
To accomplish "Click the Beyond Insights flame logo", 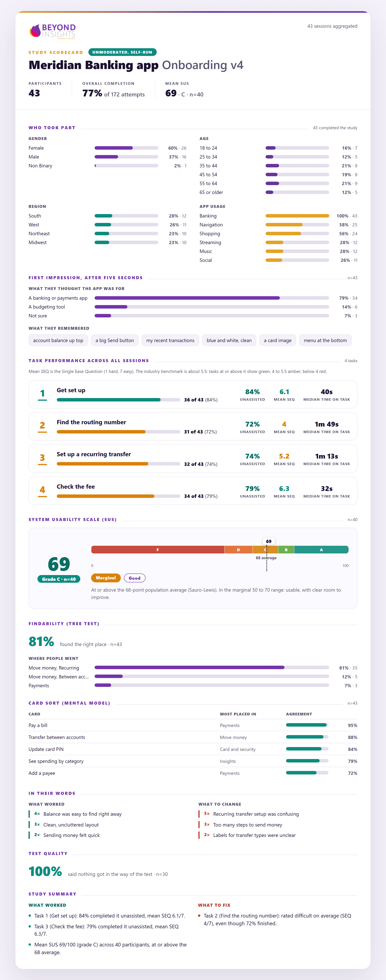I will [x=52, y=31].
